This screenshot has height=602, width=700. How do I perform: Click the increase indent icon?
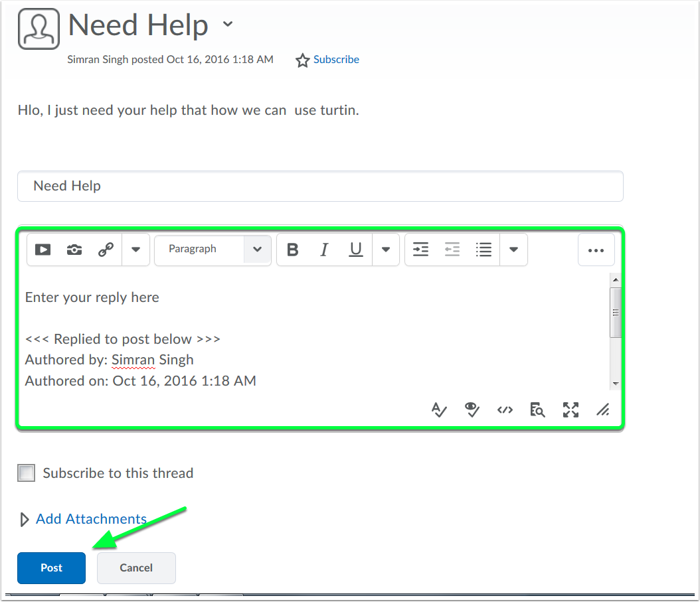tap(420, 250)
